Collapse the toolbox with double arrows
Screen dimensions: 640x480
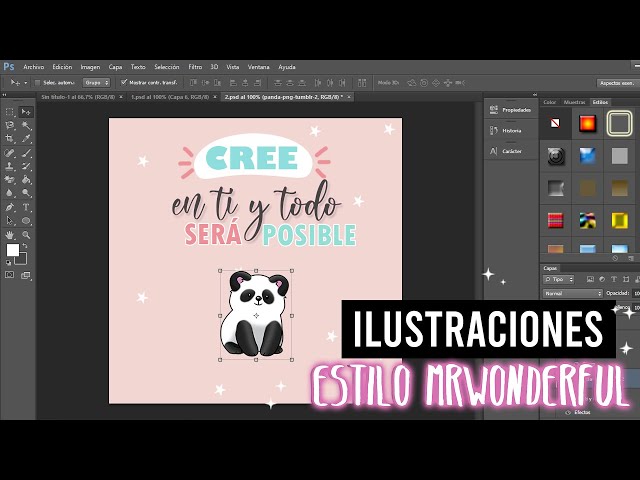coord(4,95)
